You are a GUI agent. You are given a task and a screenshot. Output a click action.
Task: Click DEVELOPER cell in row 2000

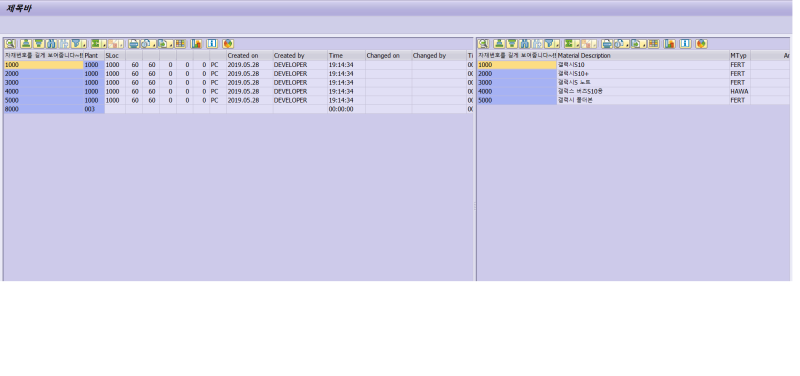[300, 74]
